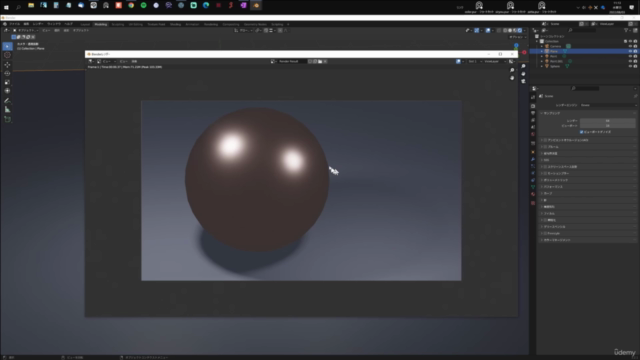Open World properties red globe tab
Screen dimensions: 640x360
tap(533, 134)
